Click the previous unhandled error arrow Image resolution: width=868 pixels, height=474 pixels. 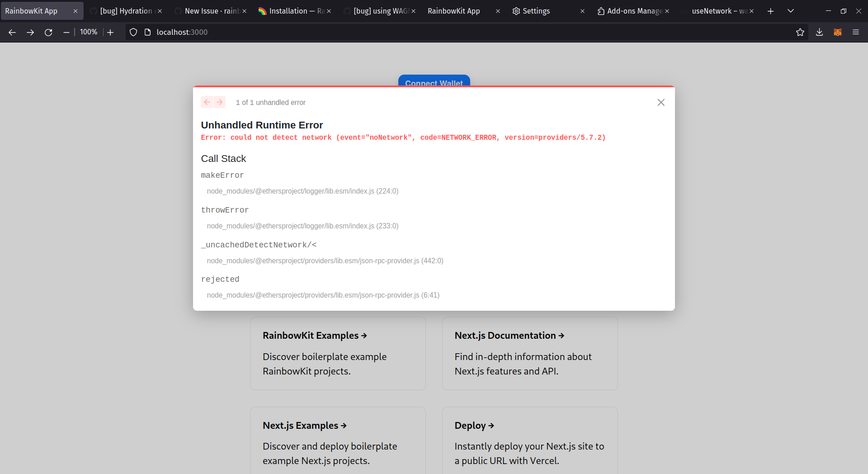pyautogui.click(x=207, y=102)
